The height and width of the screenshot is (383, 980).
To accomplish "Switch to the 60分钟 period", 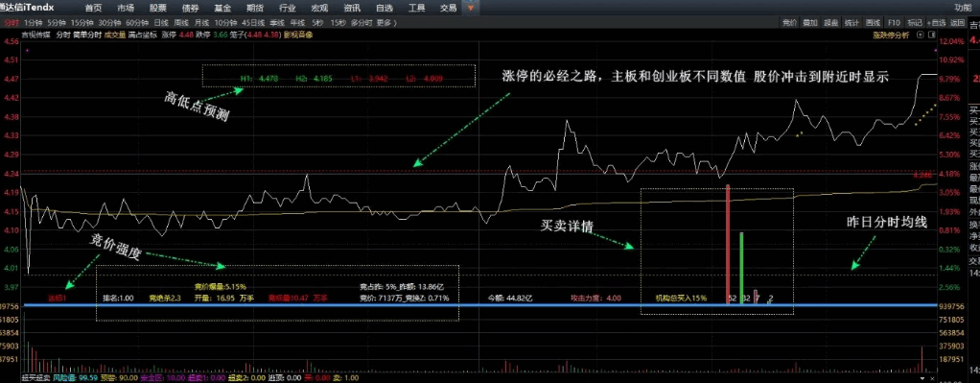I will [x=137, y=22].
